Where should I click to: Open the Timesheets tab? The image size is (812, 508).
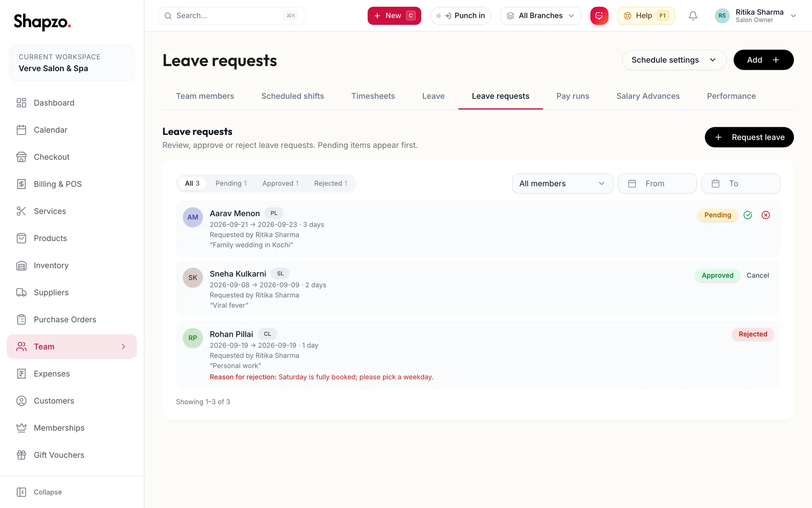click(x=373, y=96)
